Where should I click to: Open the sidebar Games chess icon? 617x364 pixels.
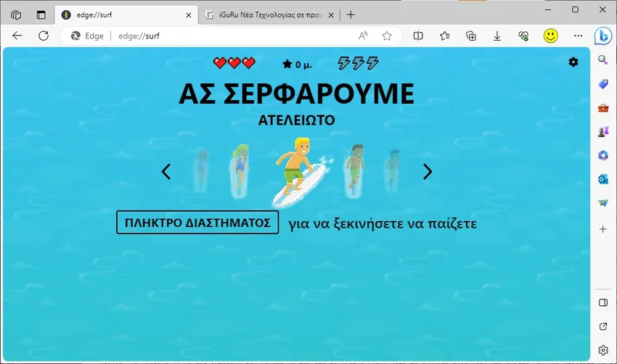[x=602, y=132]
